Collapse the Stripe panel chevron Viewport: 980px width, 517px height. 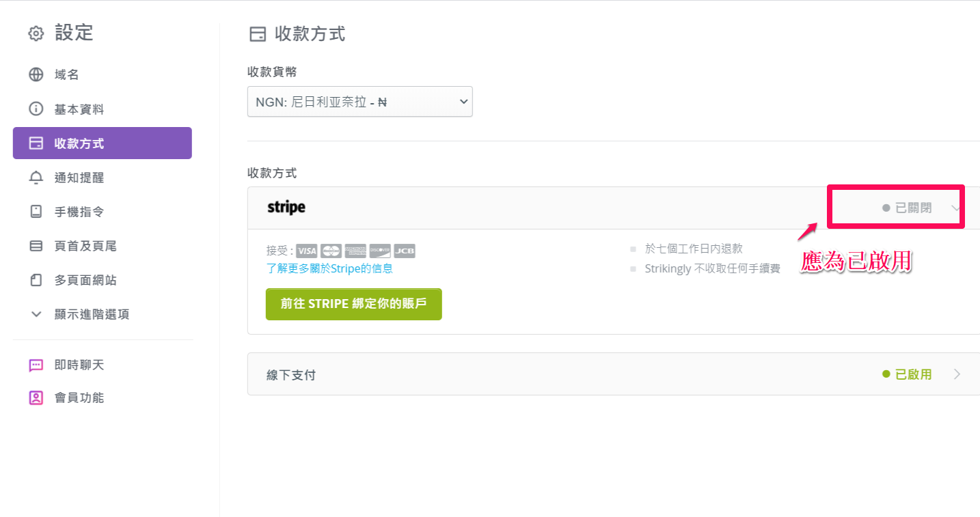pos(956,208)
